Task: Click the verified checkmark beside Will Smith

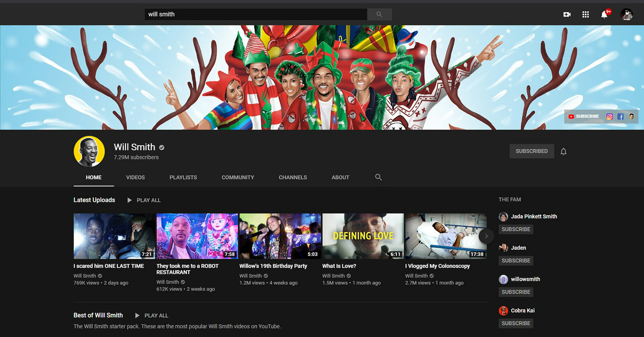Action: coord(162,148)
